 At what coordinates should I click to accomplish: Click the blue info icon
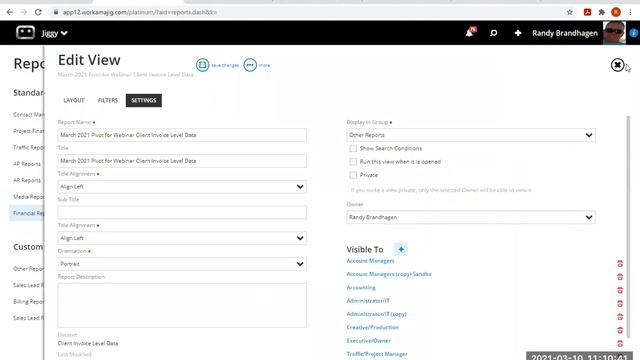coord(634,33)
